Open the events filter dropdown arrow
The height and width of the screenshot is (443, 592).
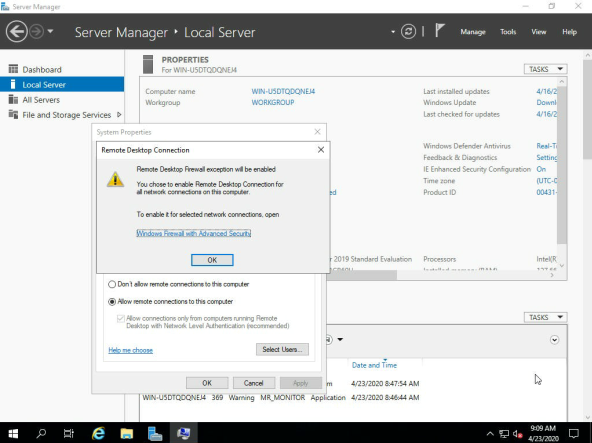tap(340, 340)
